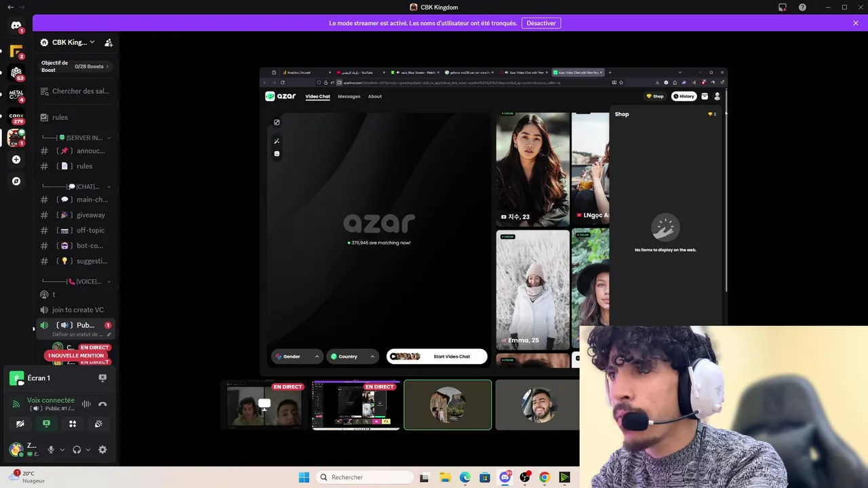Open File Explorer from the taskbar
This screenshot has height=488, width=868.
(x=446, y=477)
